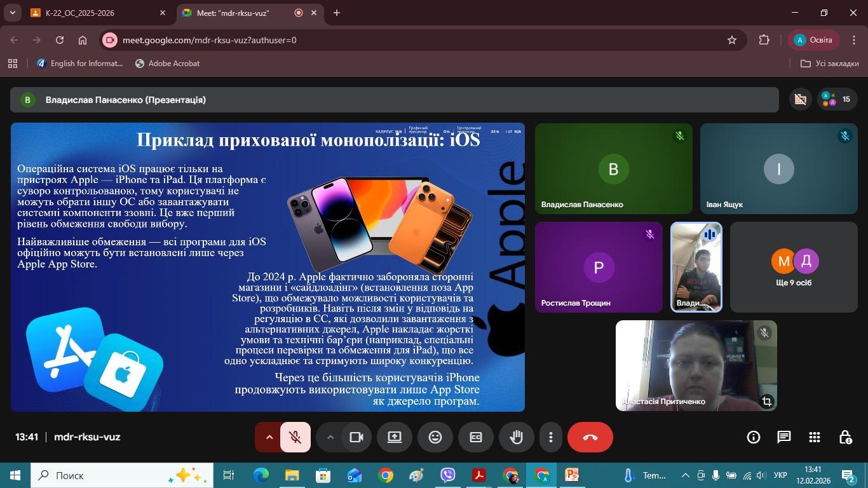
Task: Open the tab search dropdown
Action: pyautogui.click(x=12, y=13)
